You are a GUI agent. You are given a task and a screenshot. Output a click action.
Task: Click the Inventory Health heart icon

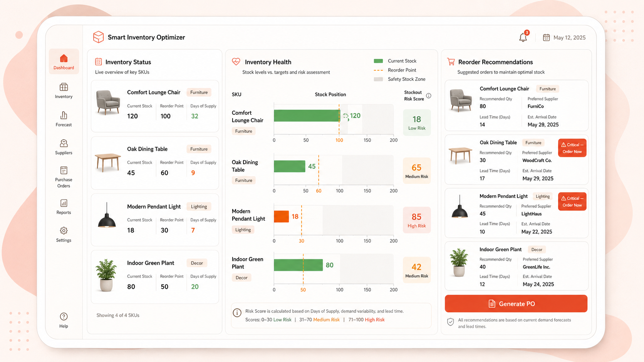point(236,62)
